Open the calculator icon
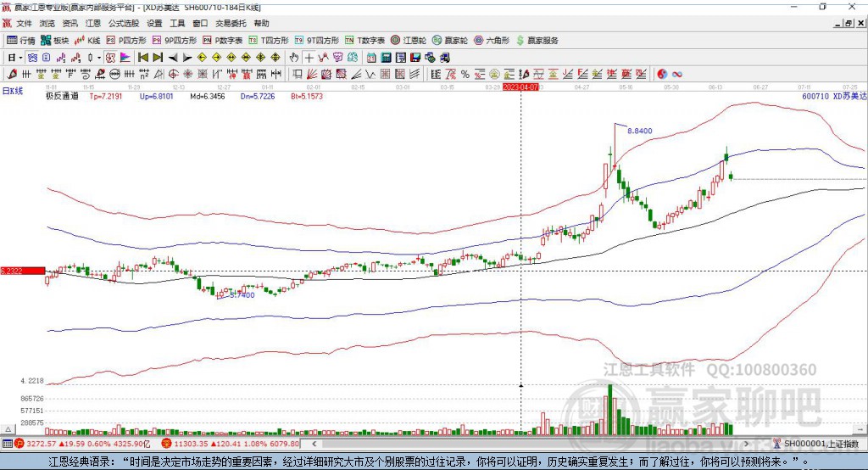Viewport: 868px width, 470px height. pos(386,58)
